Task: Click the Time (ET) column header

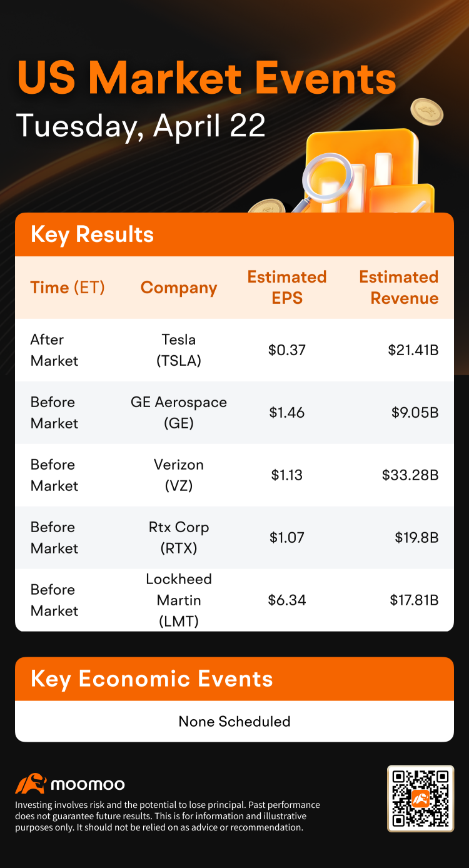Action: tap(68, 288)
